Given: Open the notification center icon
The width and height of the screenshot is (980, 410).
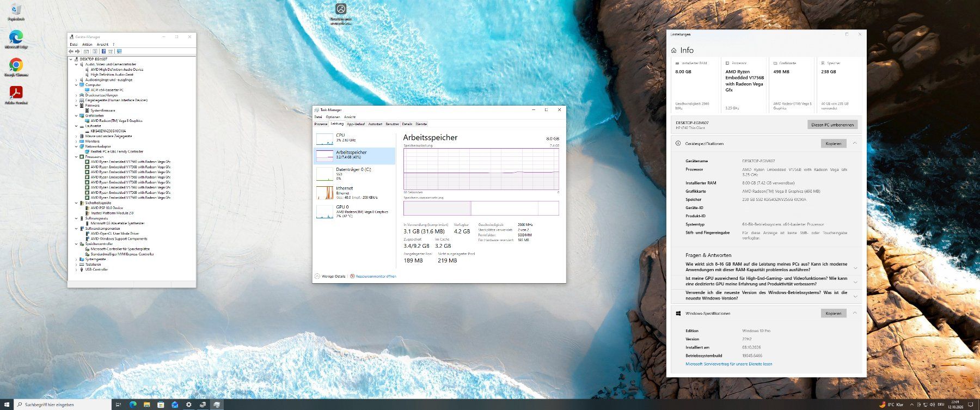Looking at the screenshot, I should coord(970,405).
